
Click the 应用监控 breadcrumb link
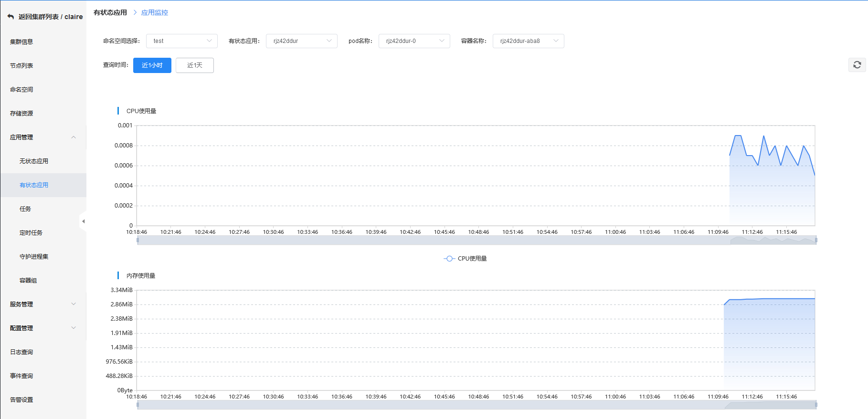(155, 12)
